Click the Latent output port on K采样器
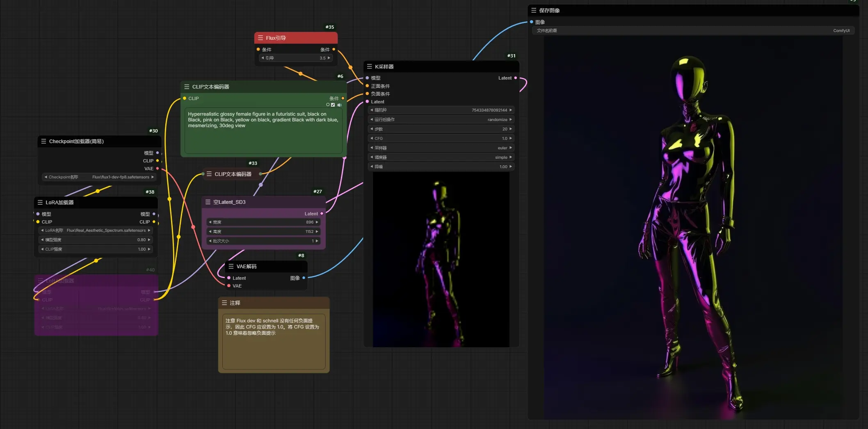Image resolution: width=868 pixels, height=429 pixels. pos(516,78)
